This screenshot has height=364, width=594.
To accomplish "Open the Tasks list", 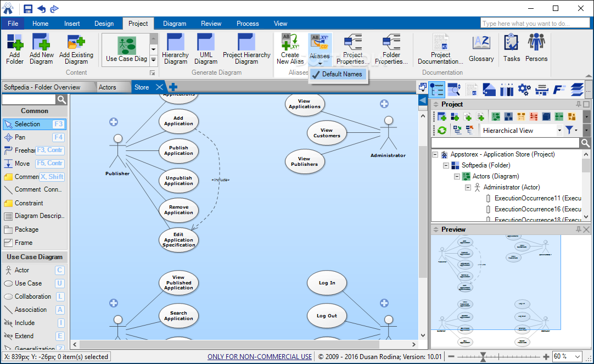I will point(512,49).
